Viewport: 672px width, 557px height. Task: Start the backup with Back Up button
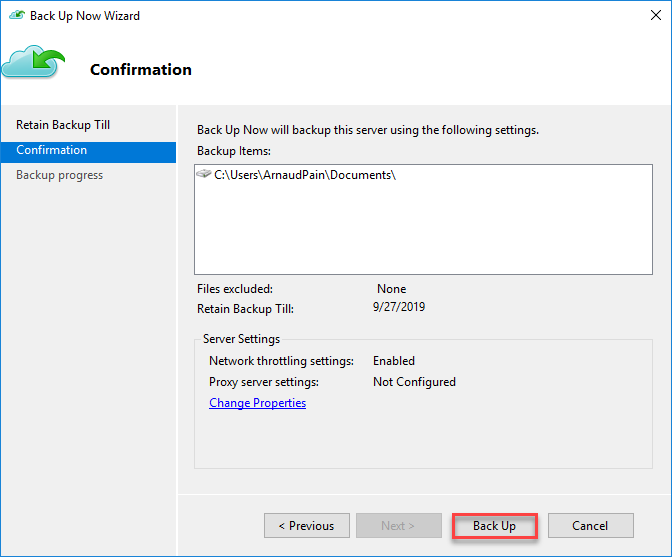(x=494, y=526)
